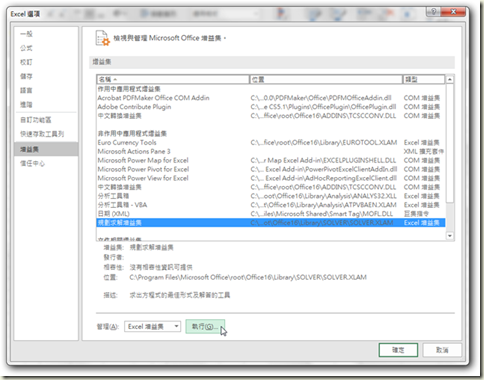Select the Adobe Contribute Plugin row
The width and height of the screenshot is (484, 380).
[271, 107]
